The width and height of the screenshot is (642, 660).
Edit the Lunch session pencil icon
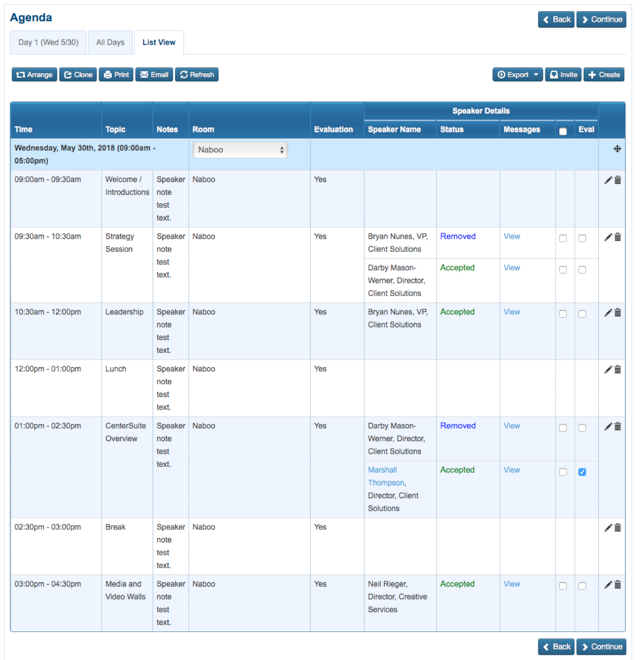click(x=608, y=370)
